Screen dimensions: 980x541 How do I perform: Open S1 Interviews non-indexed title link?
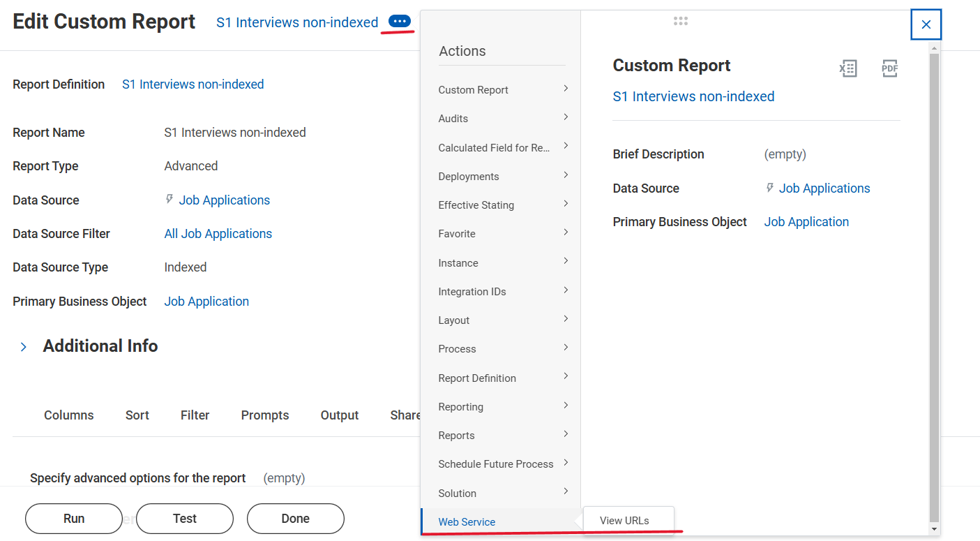297,22
